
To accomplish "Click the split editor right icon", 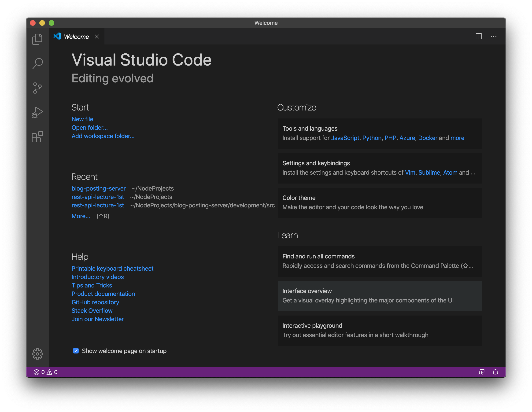I will (479, 37).
